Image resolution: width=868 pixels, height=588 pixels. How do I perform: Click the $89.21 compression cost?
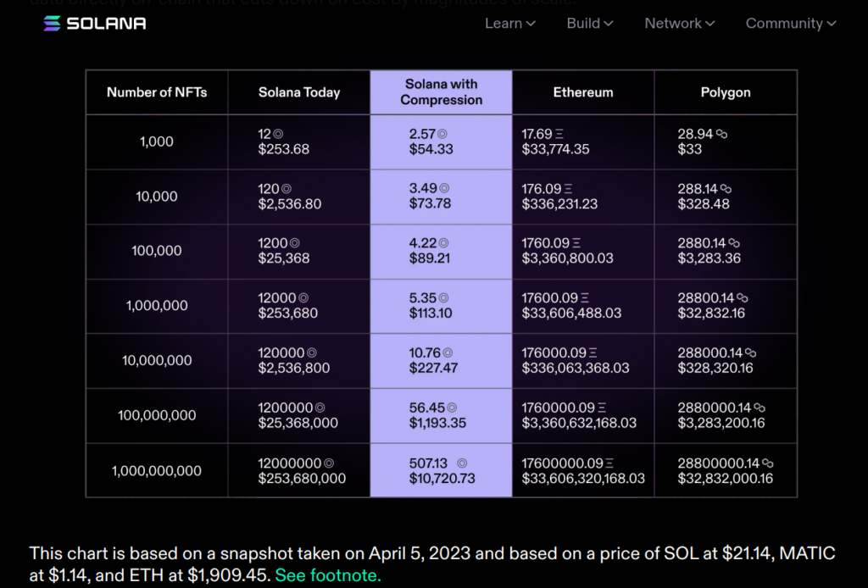430,258
